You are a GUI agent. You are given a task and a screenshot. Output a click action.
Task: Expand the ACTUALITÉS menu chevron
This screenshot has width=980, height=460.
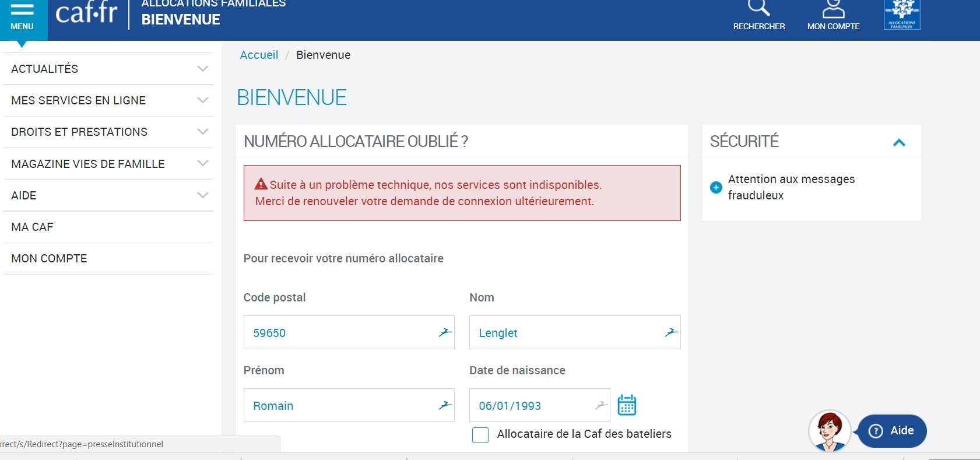pos(203,69)
